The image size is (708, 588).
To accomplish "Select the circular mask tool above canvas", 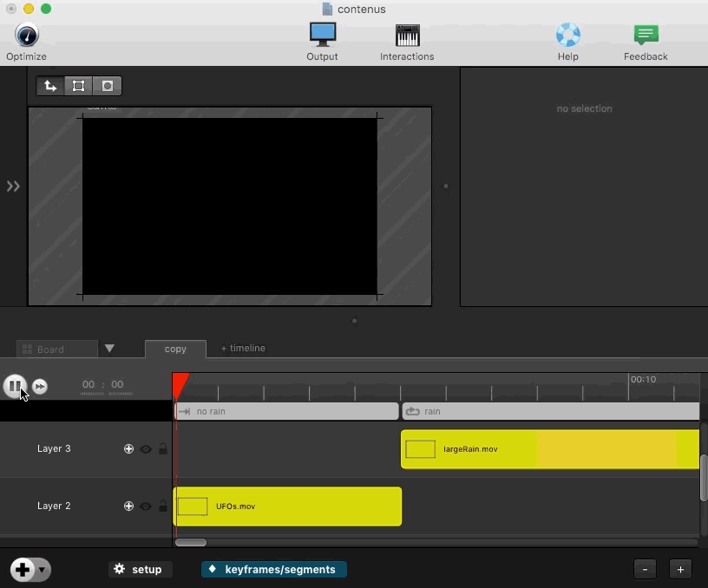I will [108, 86].
